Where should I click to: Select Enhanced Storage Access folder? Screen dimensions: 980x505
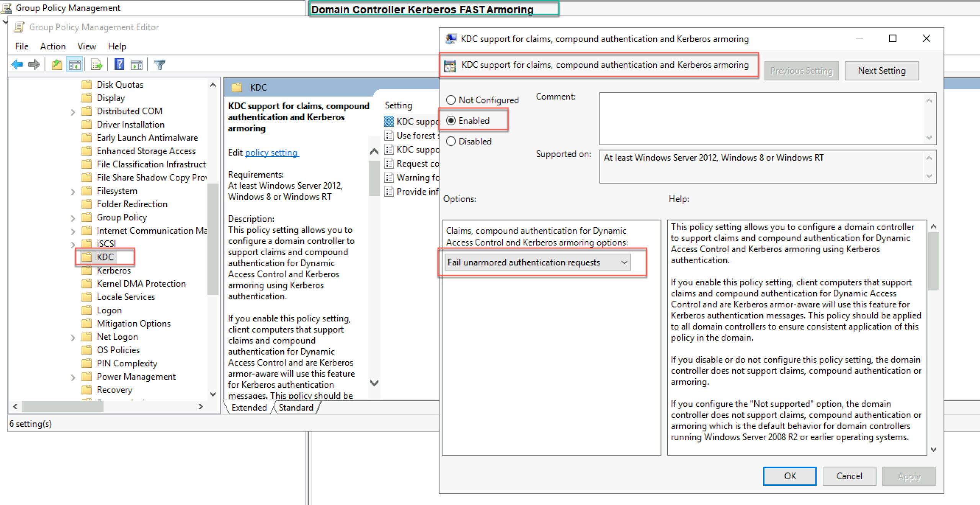pyautogui.click(x=146, y=151)
